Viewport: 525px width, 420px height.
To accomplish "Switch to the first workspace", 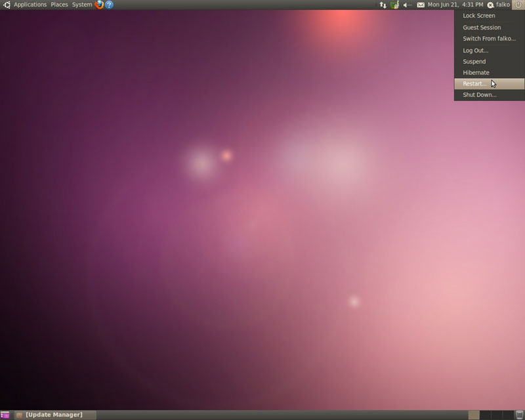I will (473, 415).
